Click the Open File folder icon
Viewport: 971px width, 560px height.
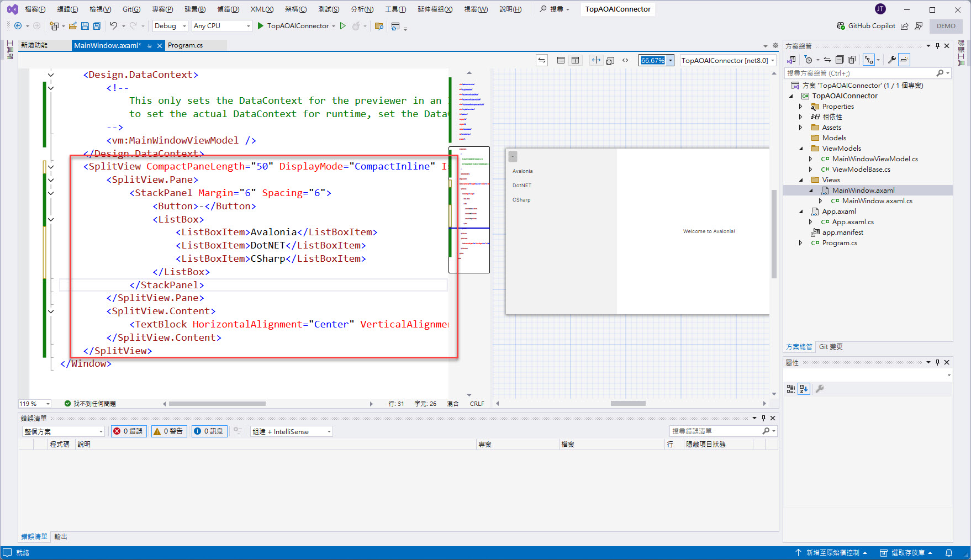(72, 26)
